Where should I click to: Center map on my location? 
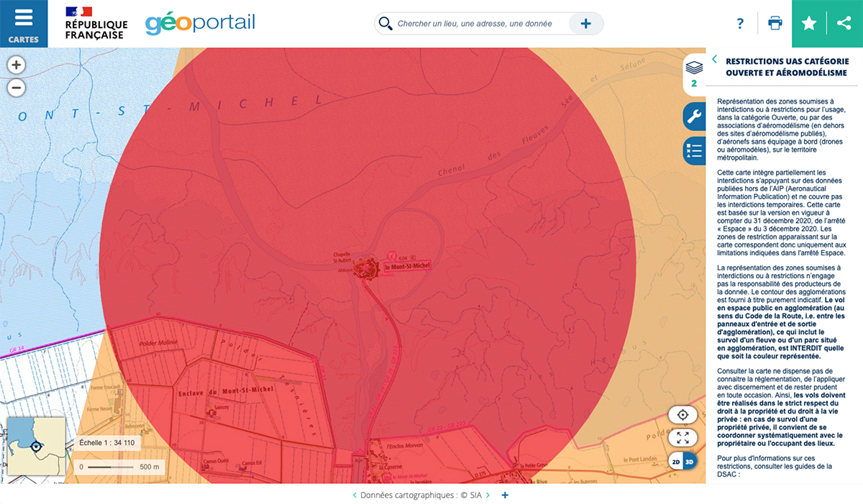click(x=682, y=415)
